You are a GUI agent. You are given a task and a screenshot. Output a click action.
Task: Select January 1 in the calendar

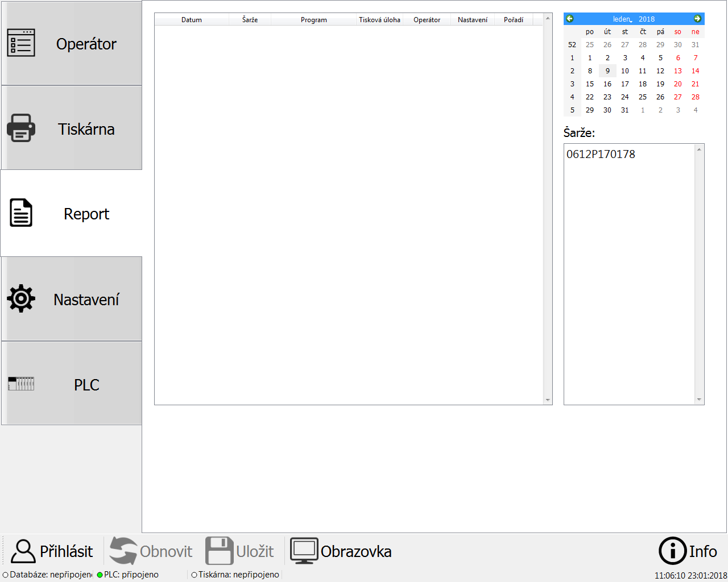coord(590,58)
